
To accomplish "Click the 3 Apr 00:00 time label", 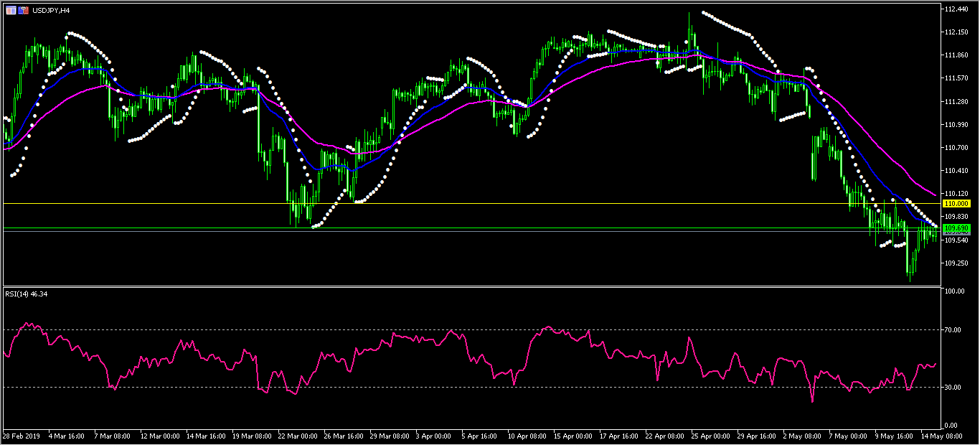I will [433, 436].
